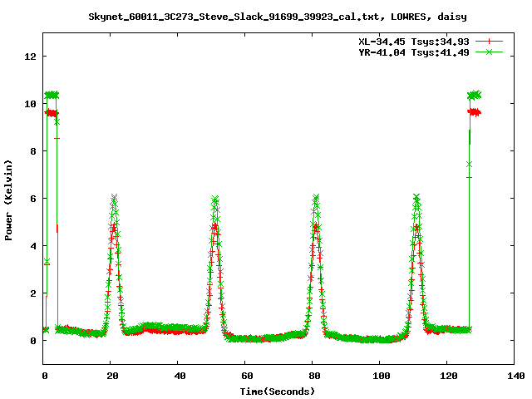
Task: Click the Time(Seconds) x-axis label
Action: (278, 392)
